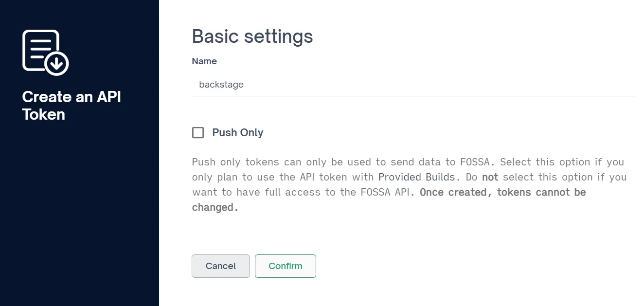
Task: Confirm the API token creation
Action: click(x=285, y=266)
